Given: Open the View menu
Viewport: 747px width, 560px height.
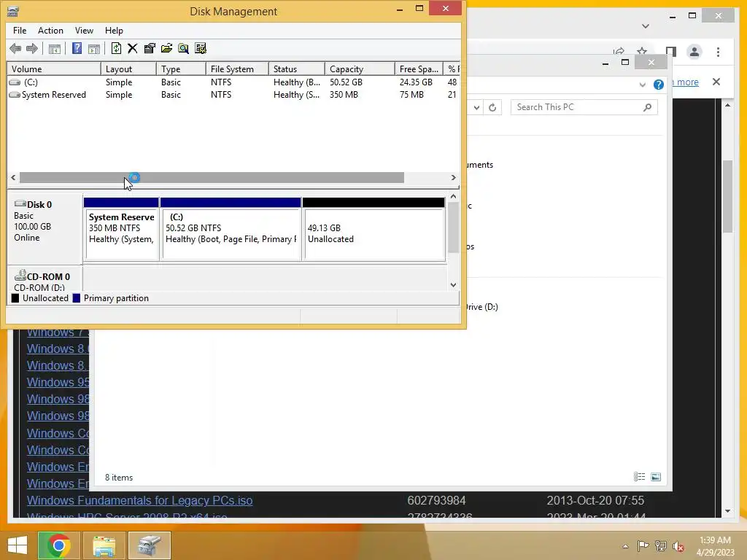Looking at the screenshot, I should pos(84,31).
